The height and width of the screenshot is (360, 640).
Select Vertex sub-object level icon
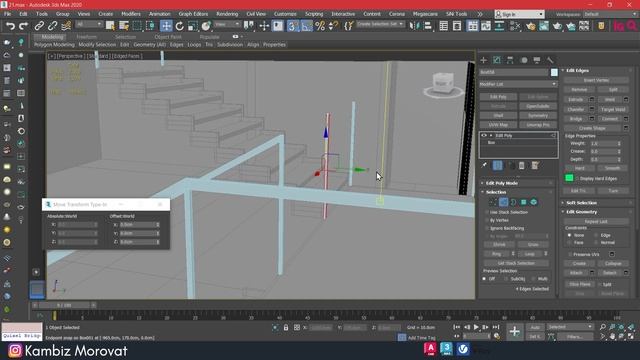click(x=493, y=202)
